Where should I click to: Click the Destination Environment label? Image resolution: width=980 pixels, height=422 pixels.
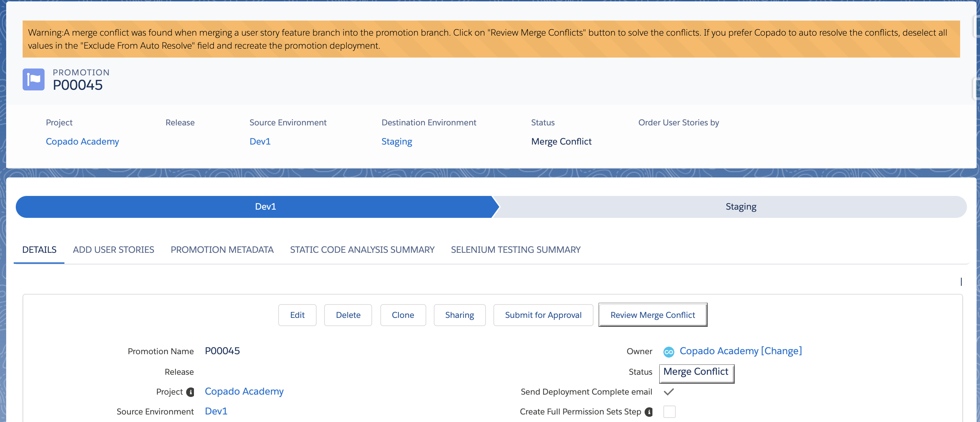pos(429,122)
